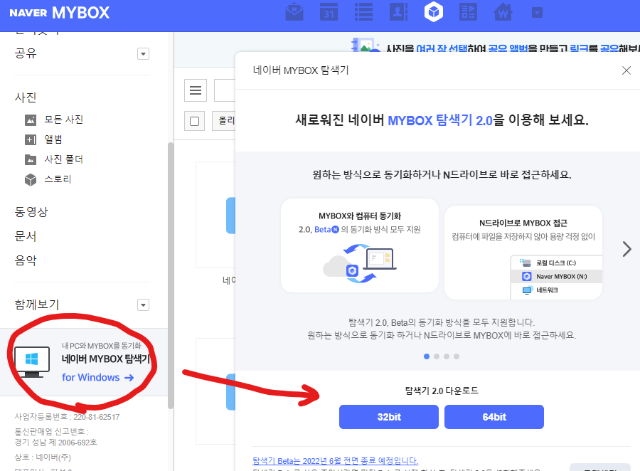Select 공유 in the sidebar
Screen dimensions: 640x471
click(x=25, y=53)
